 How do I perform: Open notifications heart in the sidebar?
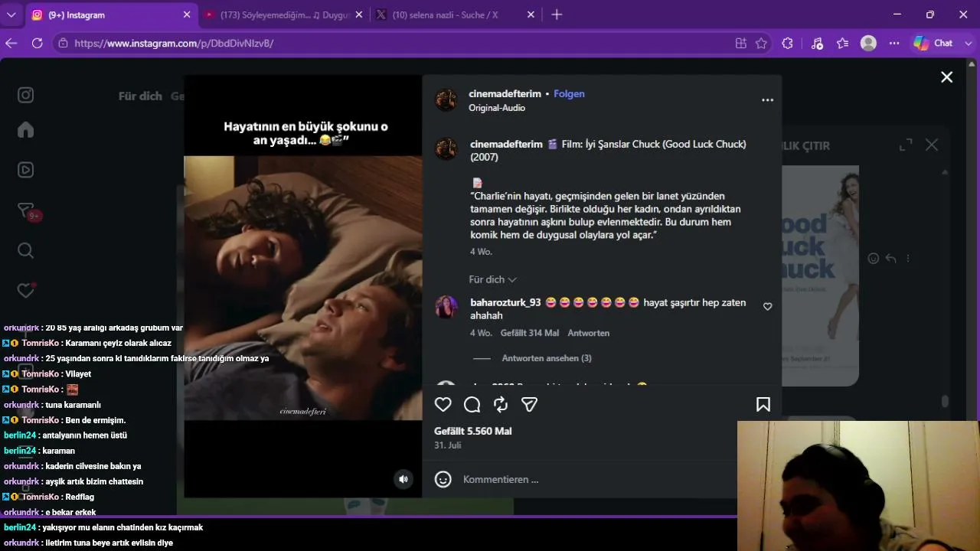click(26, 290)
